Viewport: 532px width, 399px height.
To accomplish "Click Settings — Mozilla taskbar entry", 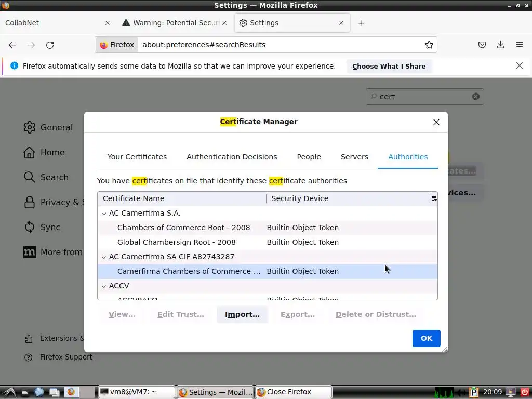I will (215, 392).
